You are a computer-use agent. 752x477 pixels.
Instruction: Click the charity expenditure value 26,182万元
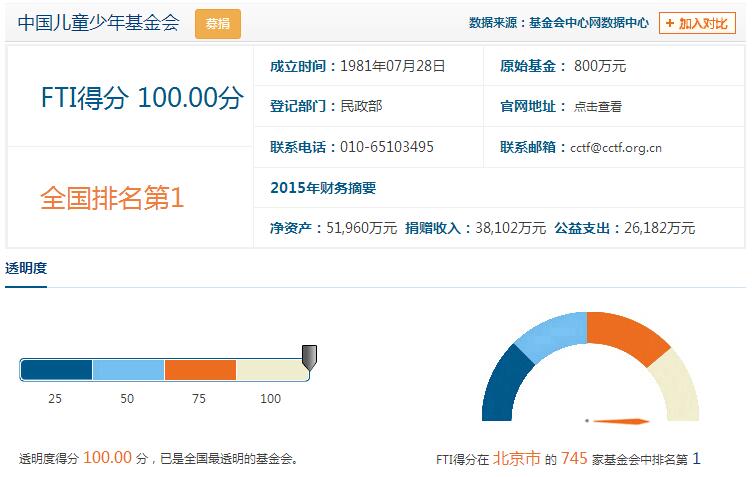[659, 228]
